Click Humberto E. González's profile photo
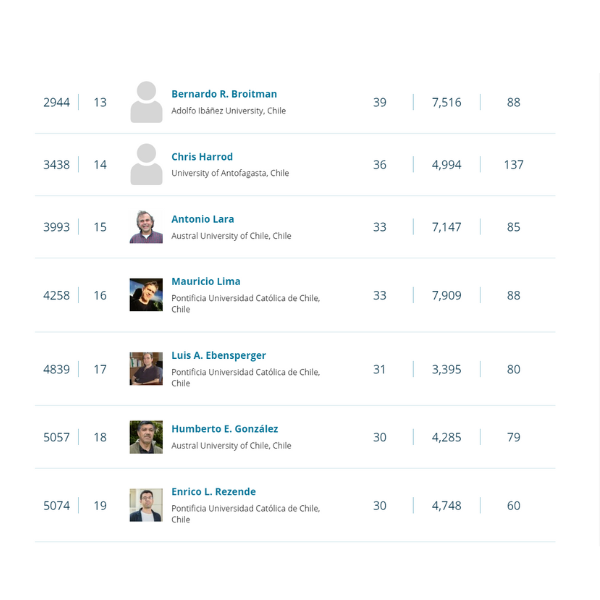Image resolution: width=600 pixels, height=600 pixels. [x=146, y=437]
